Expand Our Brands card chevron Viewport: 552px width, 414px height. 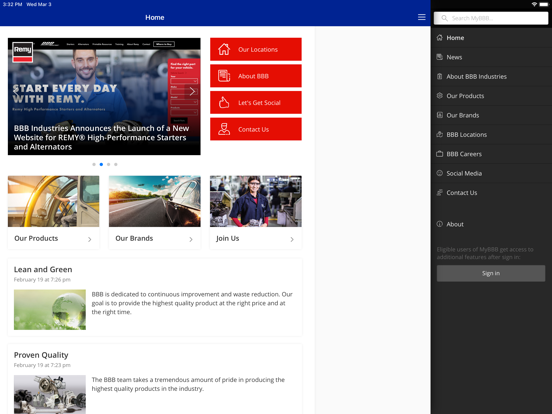(x=191, y=239)
